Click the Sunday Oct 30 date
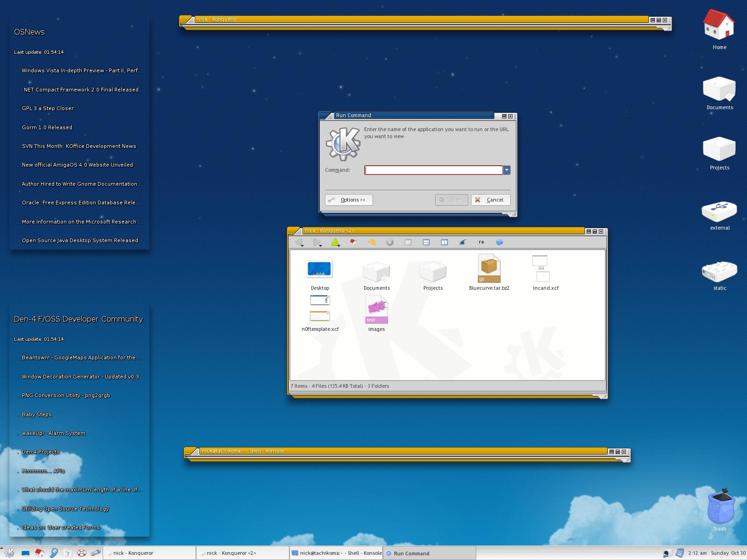This screenshot has height=560, width=747. point(728,553)
